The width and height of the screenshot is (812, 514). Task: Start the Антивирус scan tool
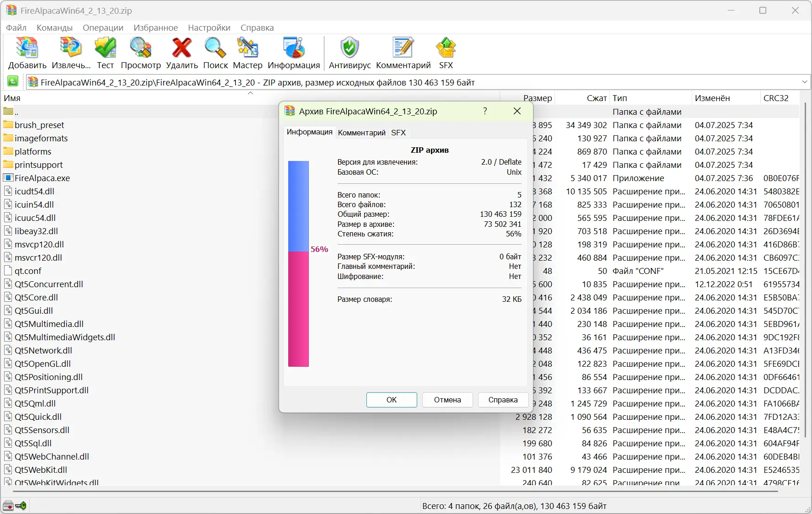350,48
